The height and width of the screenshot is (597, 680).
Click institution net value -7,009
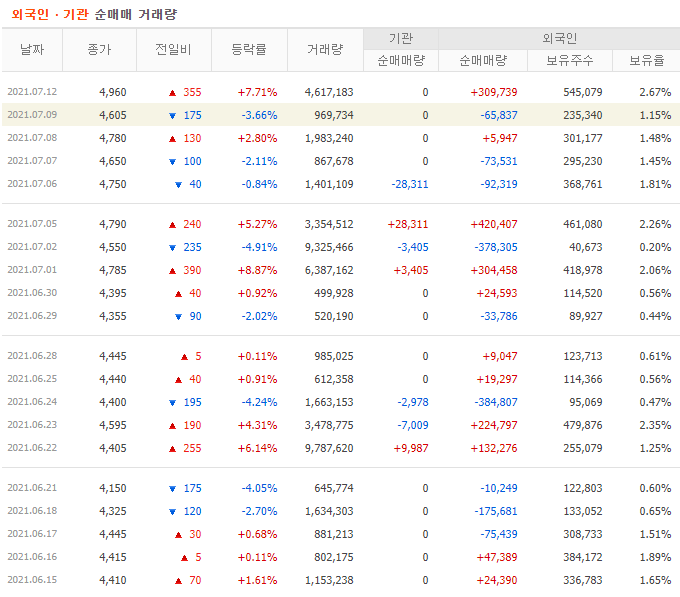point(413,425)
